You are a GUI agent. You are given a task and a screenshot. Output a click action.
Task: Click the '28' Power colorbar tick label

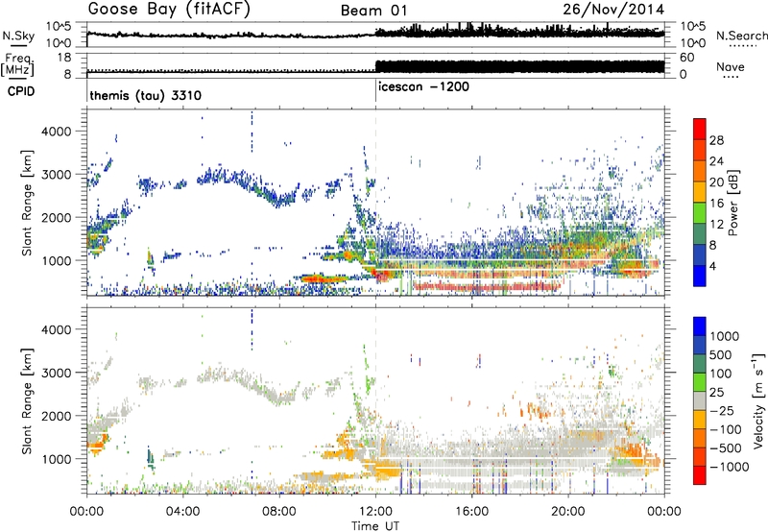point(716,140)
